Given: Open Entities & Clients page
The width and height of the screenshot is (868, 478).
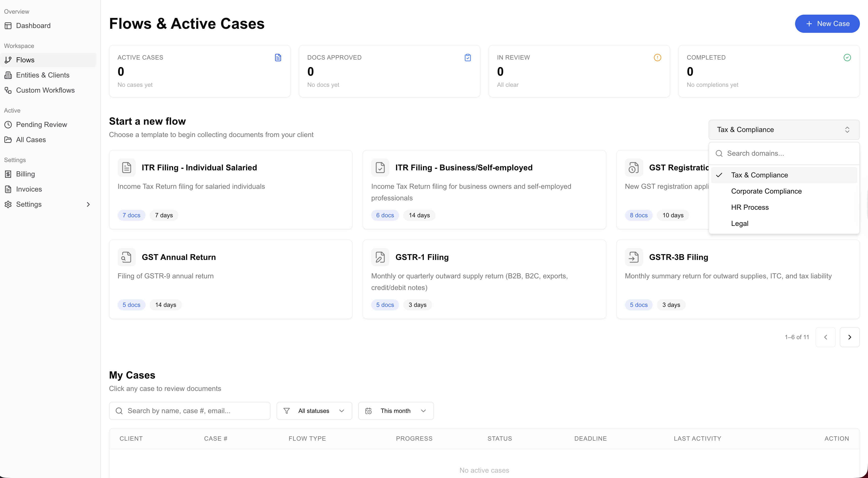Looking at the screenshot, I should 48,75.
